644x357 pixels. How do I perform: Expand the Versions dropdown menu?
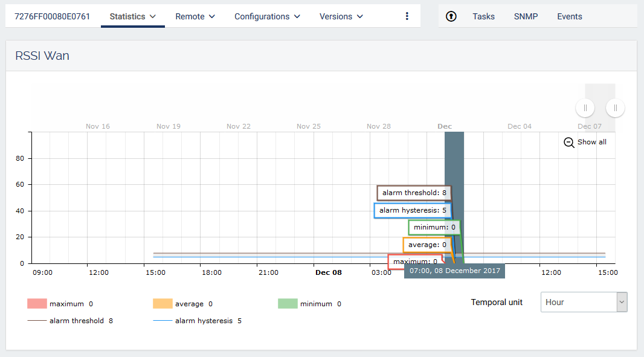[x=341, y=16]
